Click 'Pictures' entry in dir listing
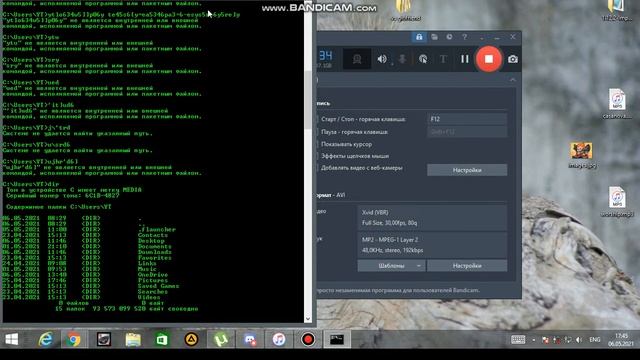The width and height of the screenshot is (640, 360). pos(153,280)
